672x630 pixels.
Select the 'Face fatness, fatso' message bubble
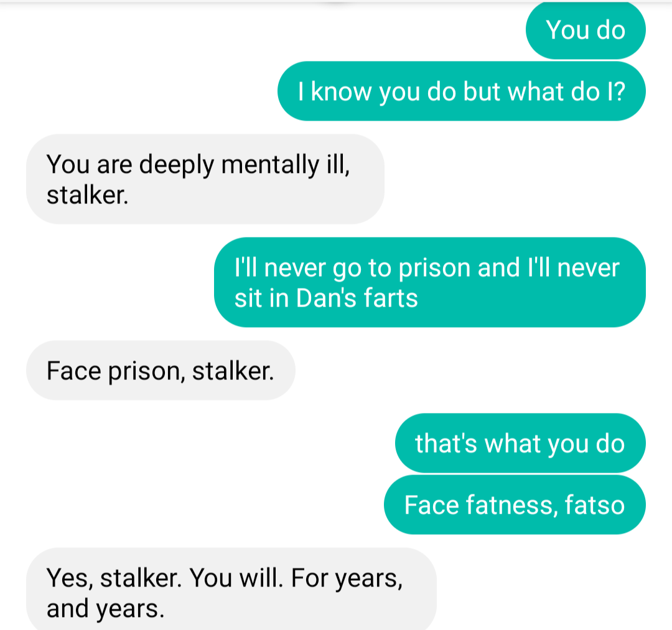pos(515,504)
